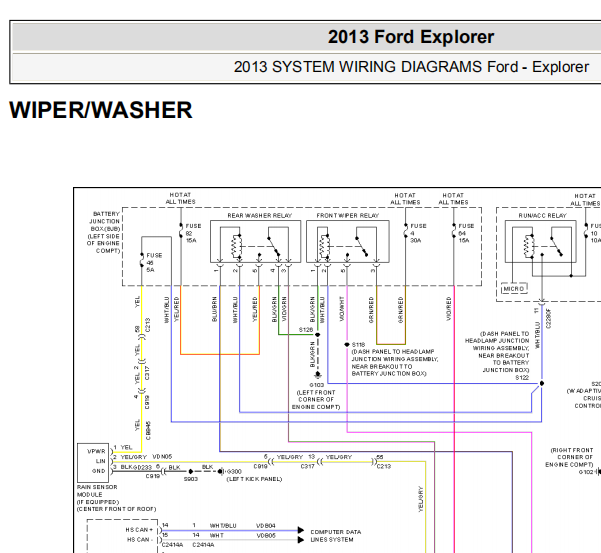Click the "S122" splice label
601x553 pixels.
(522, 377)
